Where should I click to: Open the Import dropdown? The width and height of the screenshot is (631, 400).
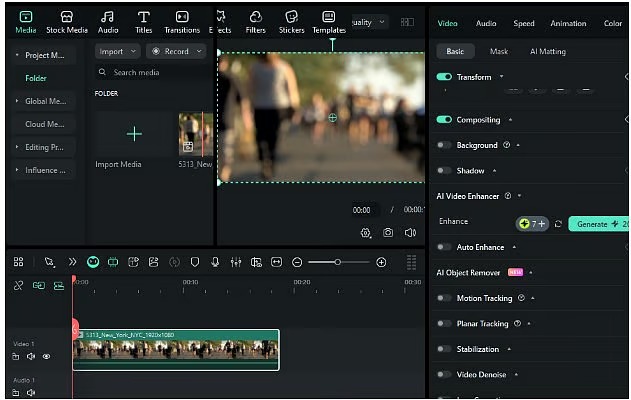tap(118, 51)
